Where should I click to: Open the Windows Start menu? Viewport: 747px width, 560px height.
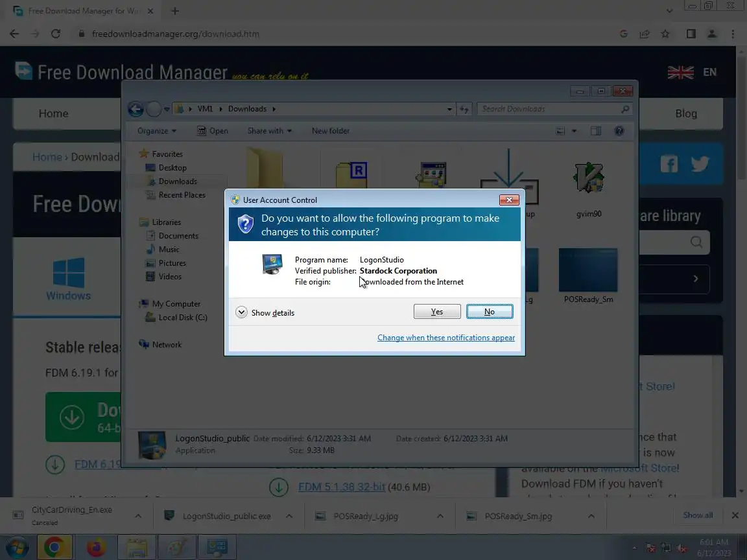pyautogui.click(x=17, y=548)
